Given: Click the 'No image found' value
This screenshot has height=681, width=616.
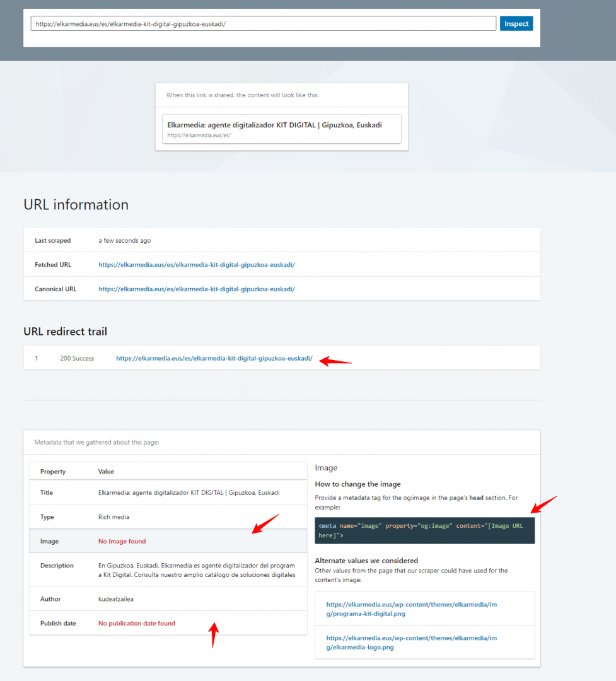Looking at the screenshot, I should coord(122,541).
